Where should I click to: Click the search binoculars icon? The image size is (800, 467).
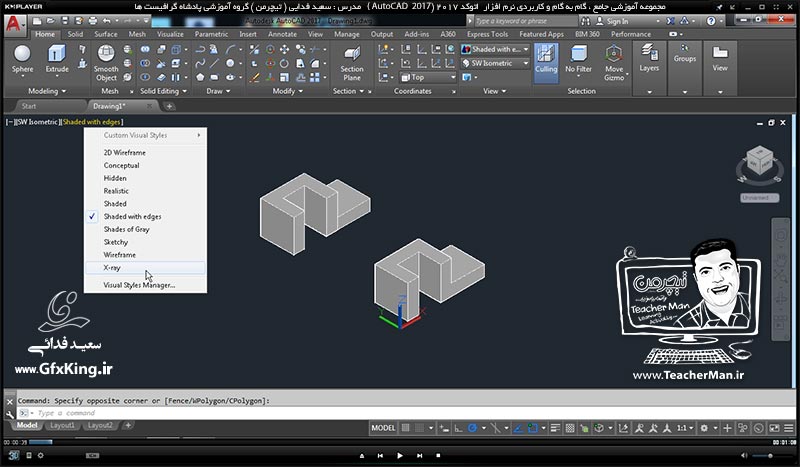(x=585, y=21)
